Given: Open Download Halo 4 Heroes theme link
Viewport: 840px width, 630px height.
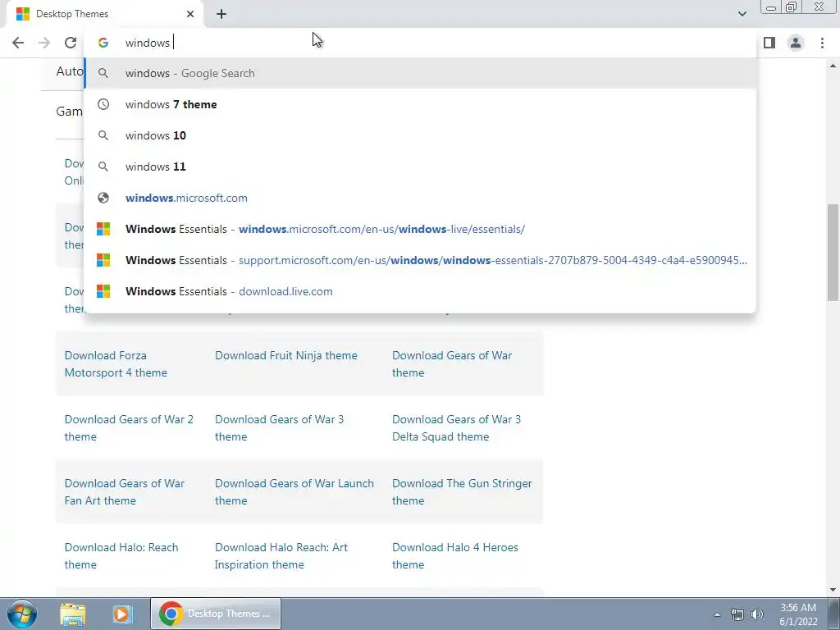Looking at the screenshot, I should pos(454,555).
